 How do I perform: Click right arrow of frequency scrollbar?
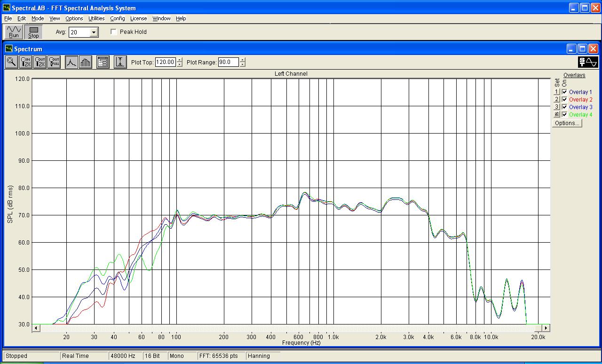[546, 328]
